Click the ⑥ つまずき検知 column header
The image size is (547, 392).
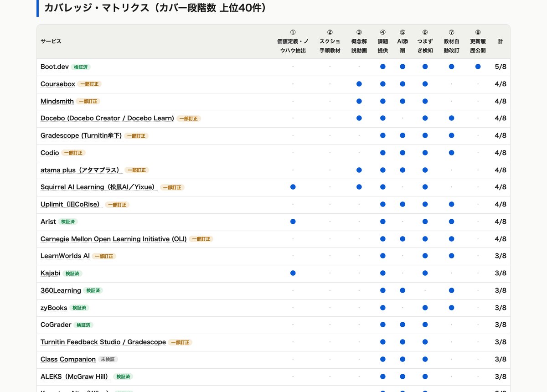pyautogui.click(x=425, y=41)
